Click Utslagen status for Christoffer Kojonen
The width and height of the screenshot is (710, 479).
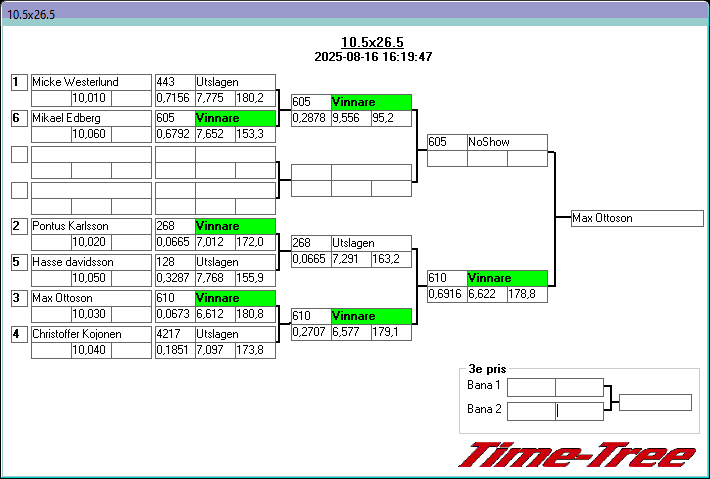pyautogui.click(x=235, y=334)
